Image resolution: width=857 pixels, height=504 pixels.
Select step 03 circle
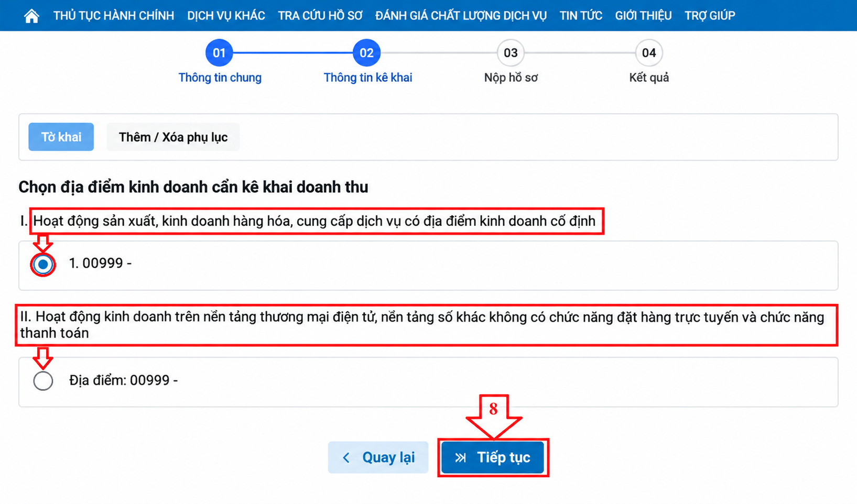(x=511, y=53)
